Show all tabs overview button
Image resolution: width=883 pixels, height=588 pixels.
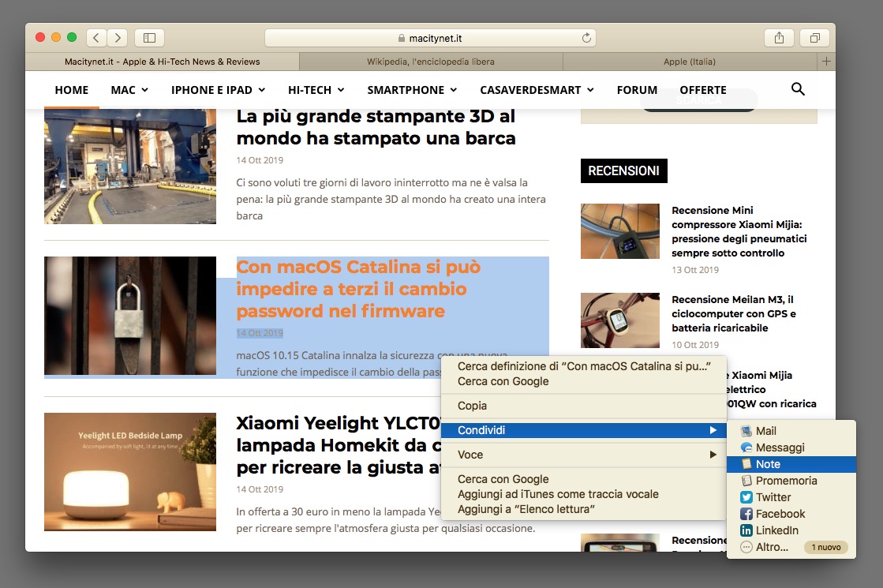(814, 38)
